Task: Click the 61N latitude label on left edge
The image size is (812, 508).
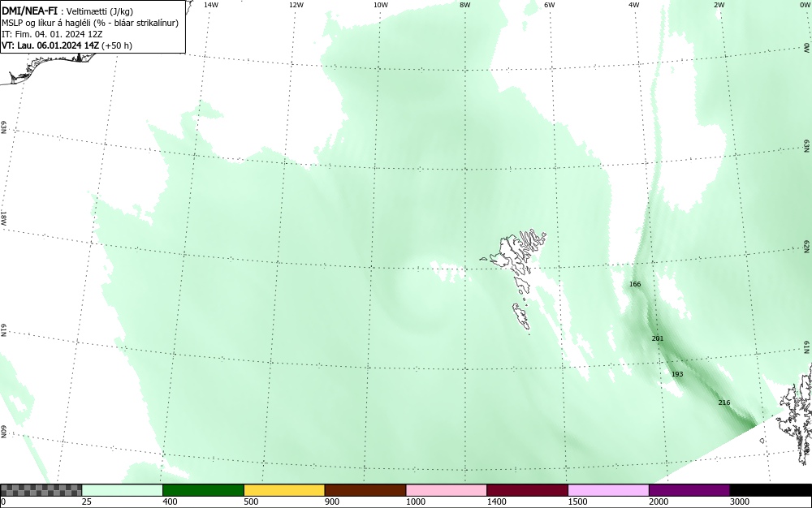Action: click(x=3, y=330)
